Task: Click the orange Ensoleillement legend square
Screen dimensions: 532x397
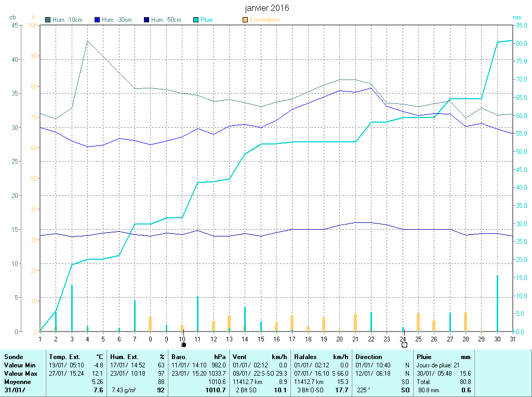Action: [245, 20]
